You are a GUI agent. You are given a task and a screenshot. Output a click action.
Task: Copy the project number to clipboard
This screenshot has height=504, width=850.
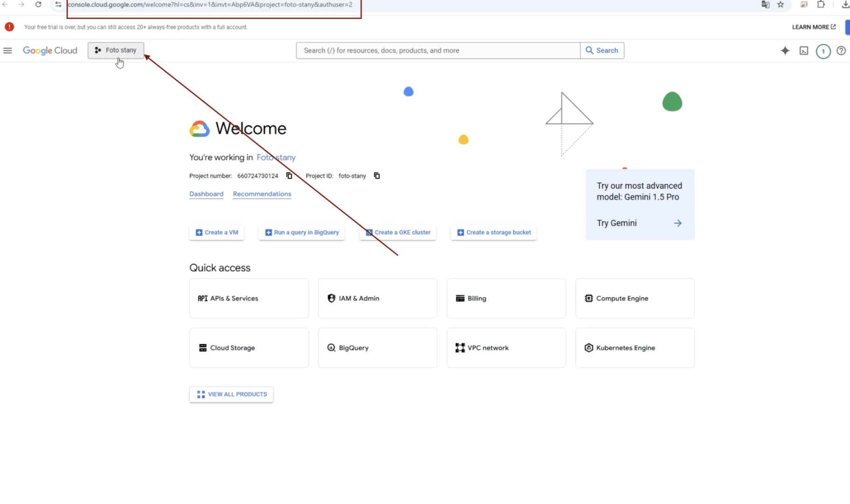click(289, 176)
